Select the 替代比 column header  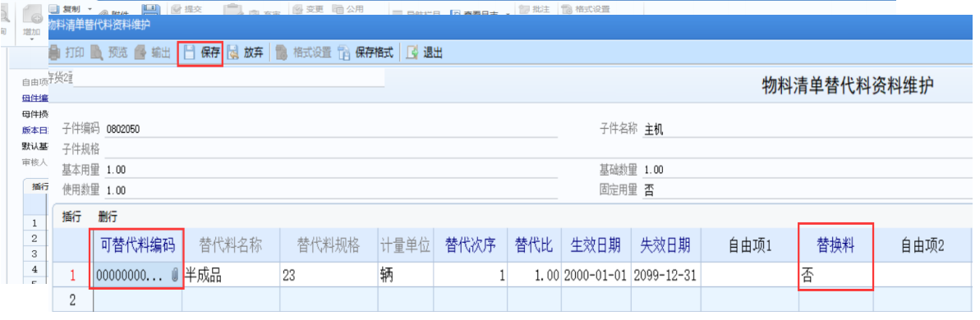pos(534,246)
